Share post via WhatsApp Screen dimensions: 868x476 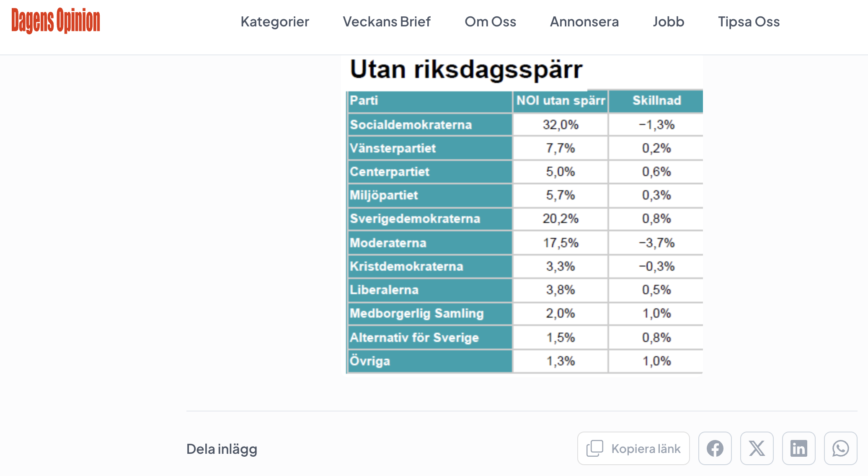pos(840,448)
